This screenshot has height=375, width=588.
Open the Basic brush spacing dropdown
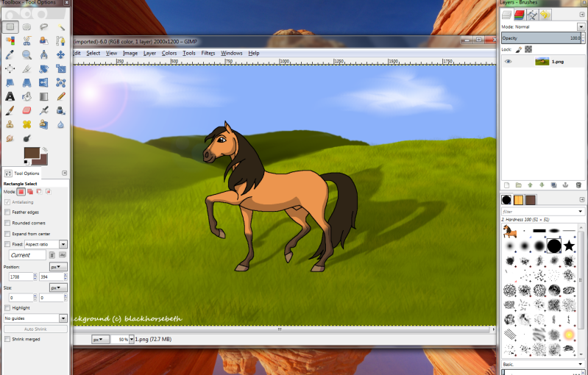[542, 364]
